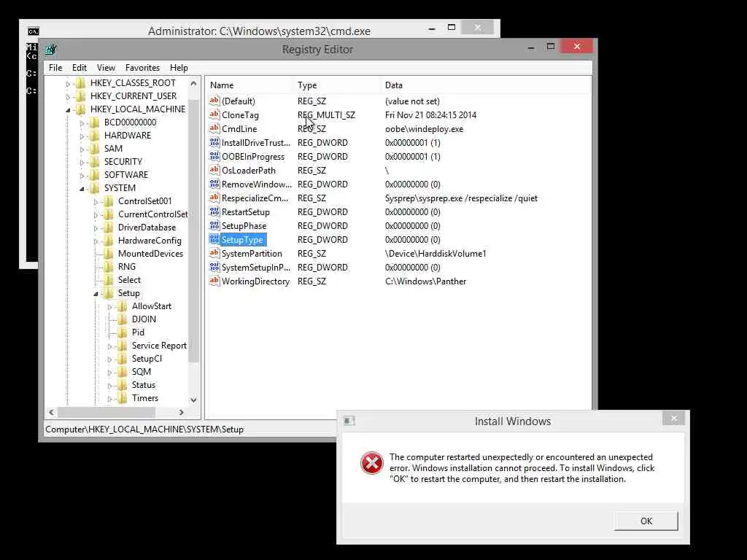747x560 pixels.
Task: Click OK in Install Windows dialog
Action: [x=646, y=521]
